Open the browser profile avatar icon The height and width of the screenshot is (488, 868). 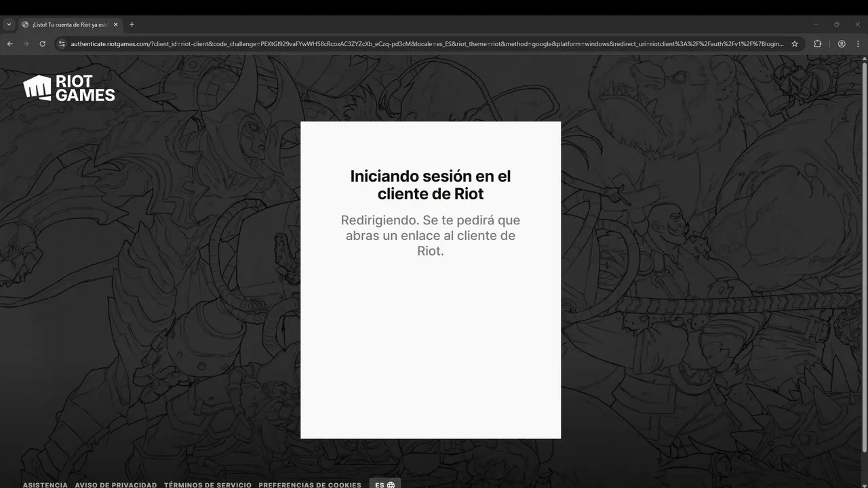(x=842, y=43)
